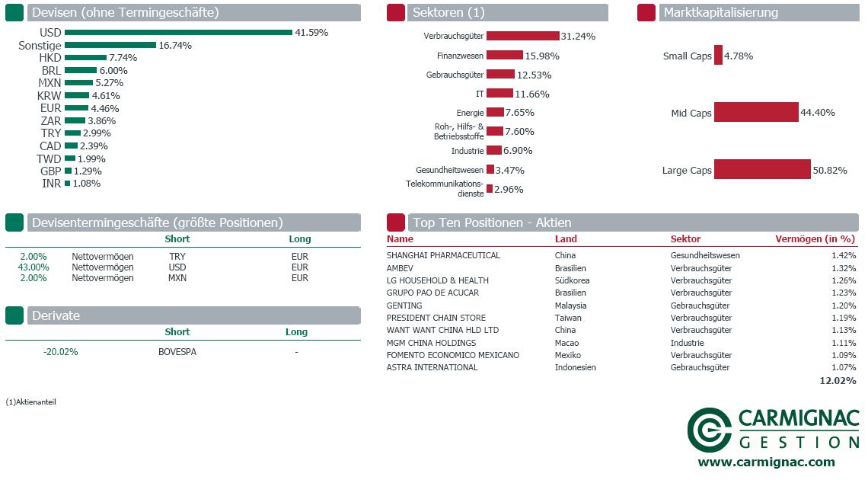Viewport: 868px width, 480px height.
Task: Click the 6.90% value next to Industrie
Action: [x=518, y=151]
